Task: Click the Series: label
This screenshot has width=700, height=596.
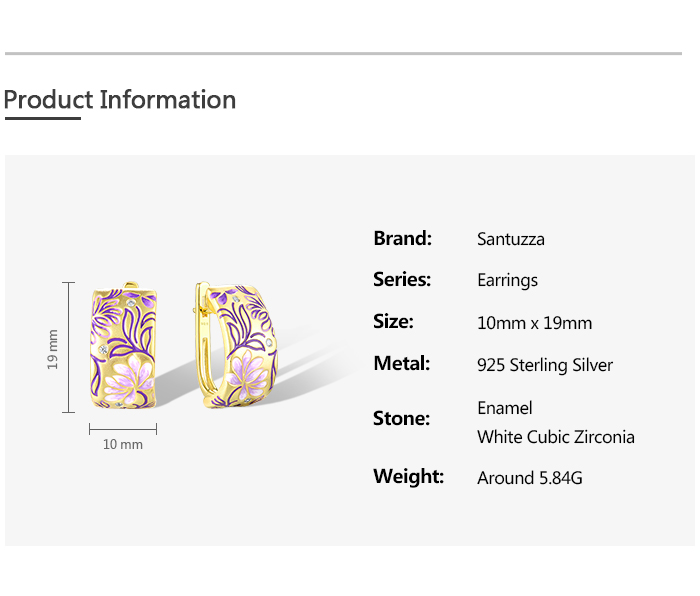Action: 402,280
